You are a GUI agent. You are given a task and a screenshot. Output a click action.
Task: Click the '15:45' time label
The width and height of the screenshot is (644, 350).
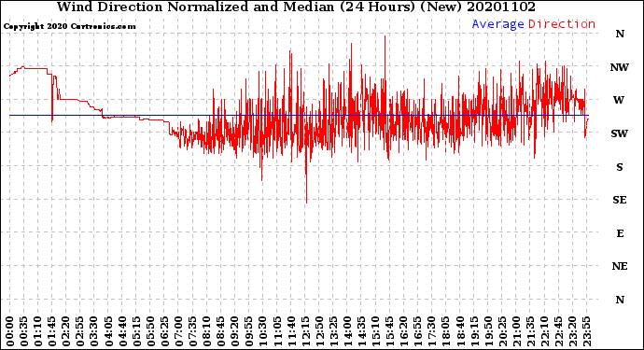click(x=389, y=331)
